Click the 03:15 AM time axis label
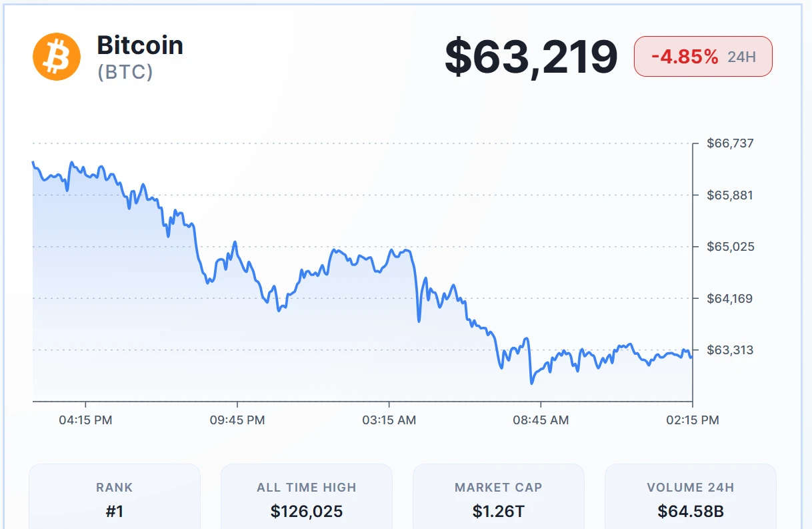Image resolution: width=812 pixels, height=529 pixels. click(x=389, y=420)
